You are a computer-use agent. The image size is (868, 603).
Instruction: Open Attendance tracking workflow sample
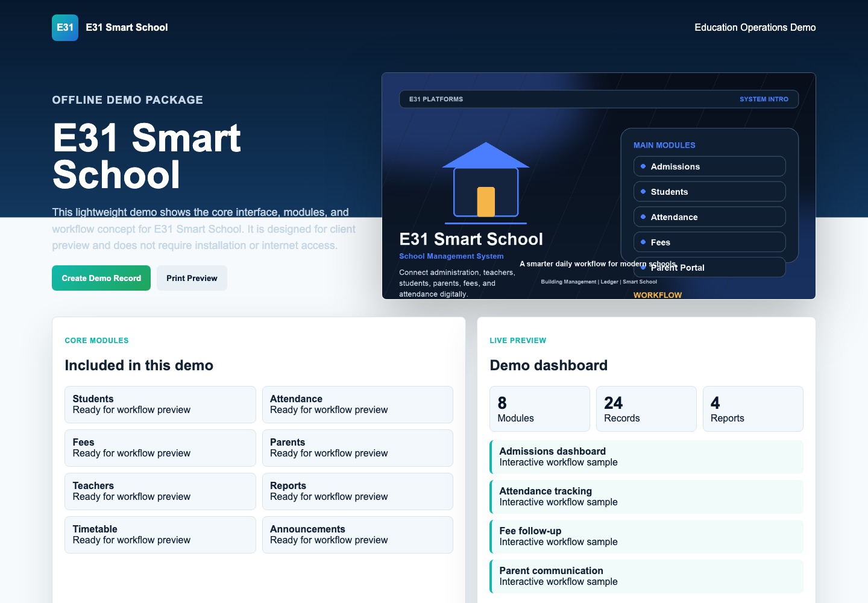coord(646,497)
